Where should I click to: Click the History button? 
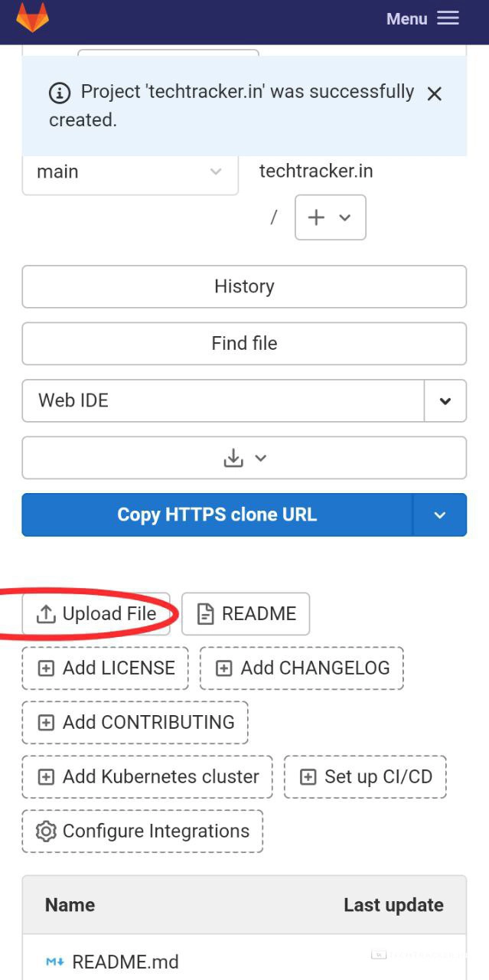pos(244,286)
